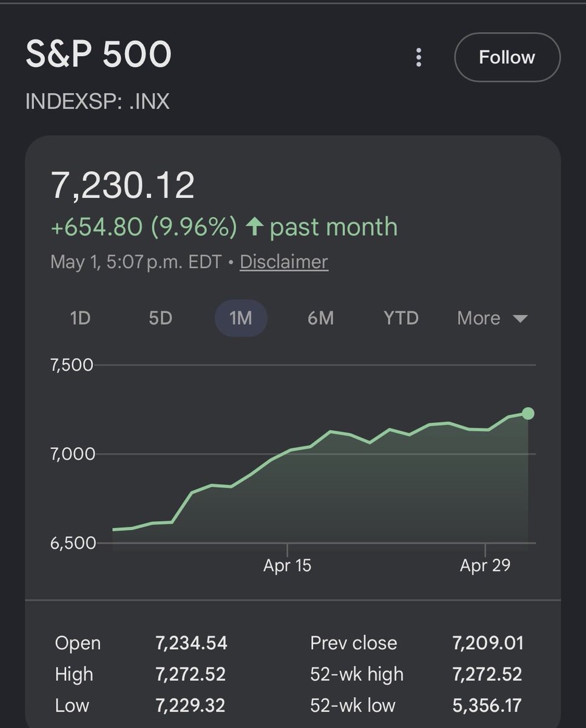
Task: Follow the S&P 500 index
Action: pyautogui.click(x=507, y=58)
